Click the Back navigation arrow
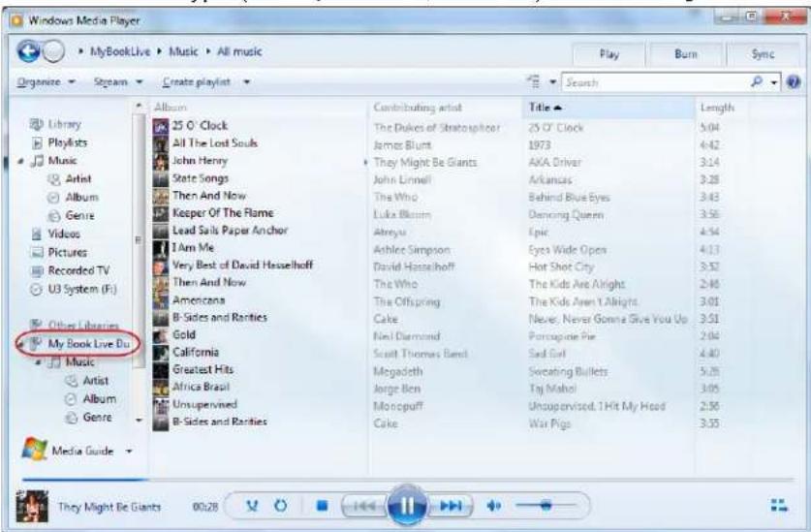The image size is (811, 532). point(28,51)
